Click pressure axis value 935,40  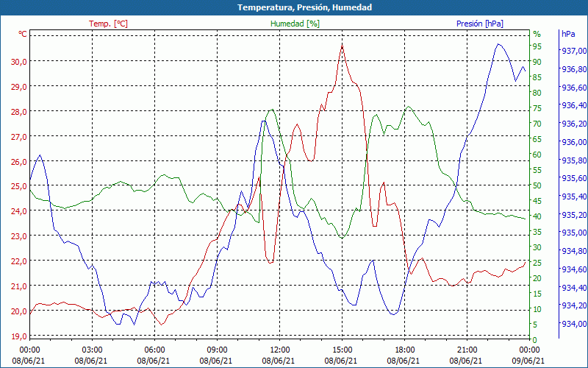(573, 197)
